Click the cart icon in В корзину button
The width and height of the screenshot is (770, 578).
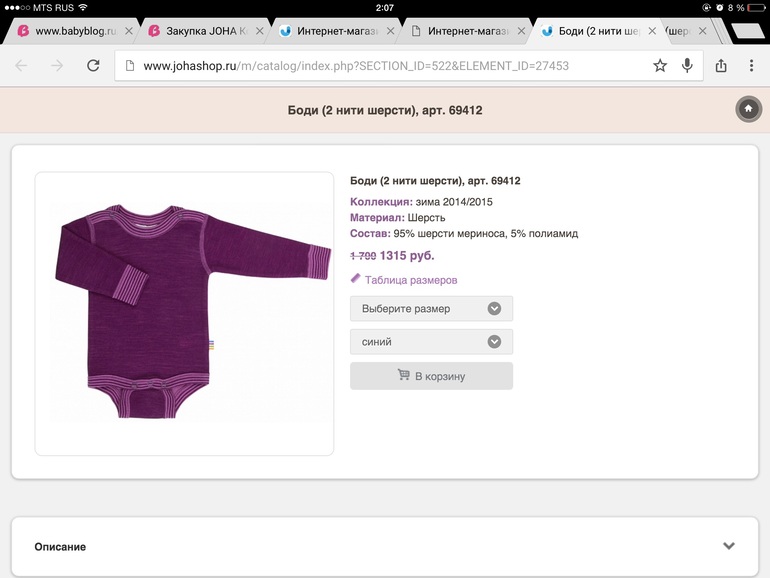coord(403,376)
